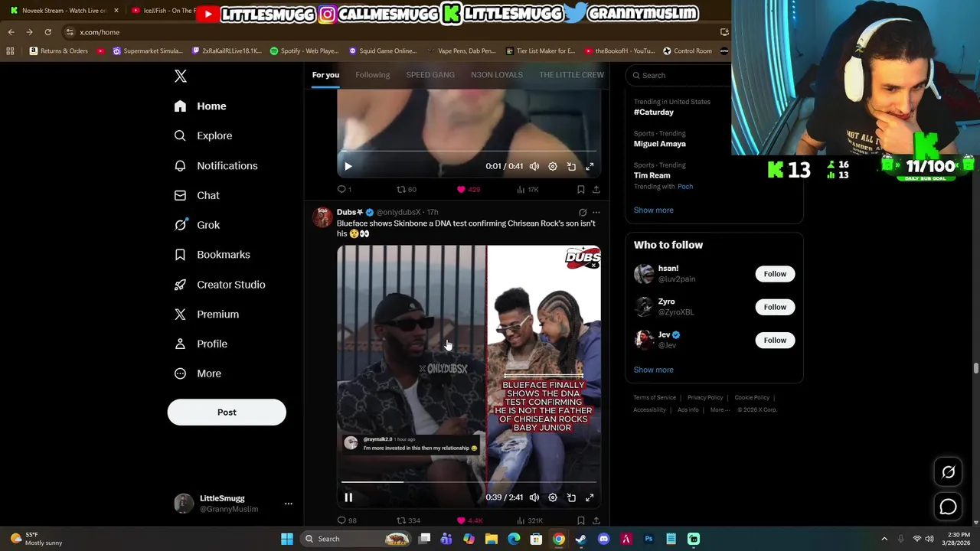Expand footer More options

[720, 410]
